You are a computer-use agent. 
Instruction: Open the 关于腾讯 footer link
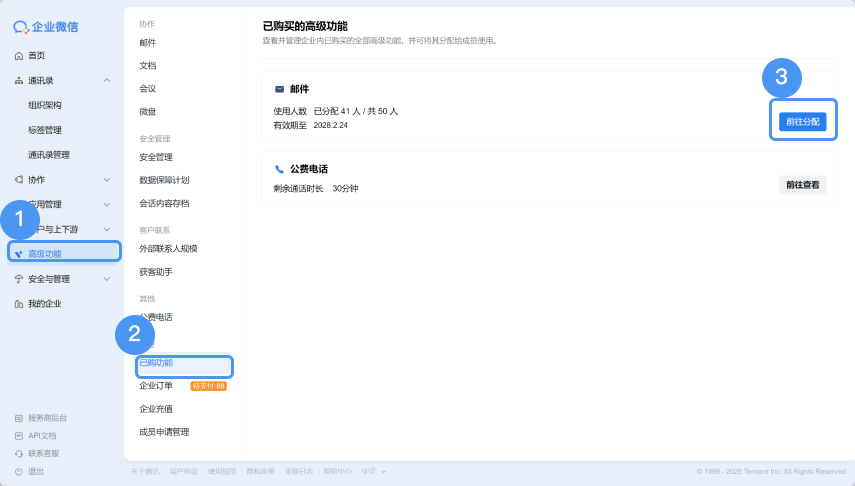pyautogui.click(x=145, y=471)
